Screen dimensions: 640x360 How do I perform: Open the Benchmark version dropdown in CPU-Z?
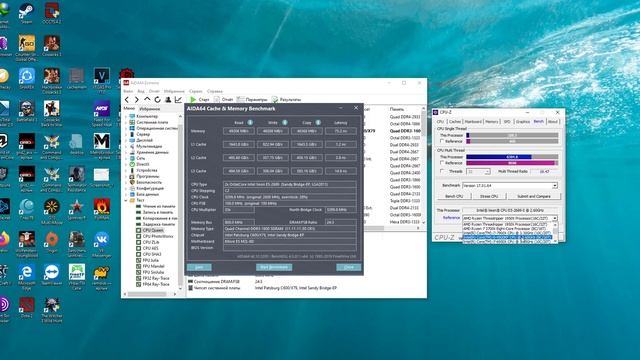click(510, 186)
